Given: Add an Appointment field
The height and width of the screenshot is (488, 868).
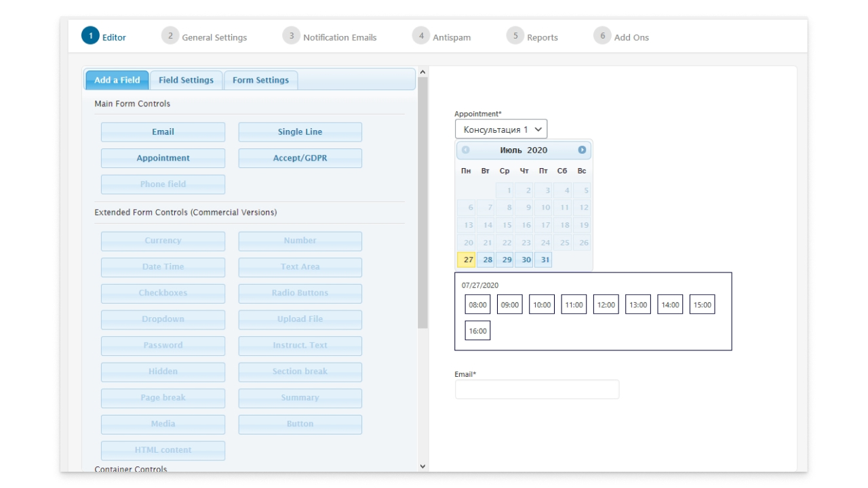Looking at the screenshot, I should pyautogui.click(x=163, y=158).
